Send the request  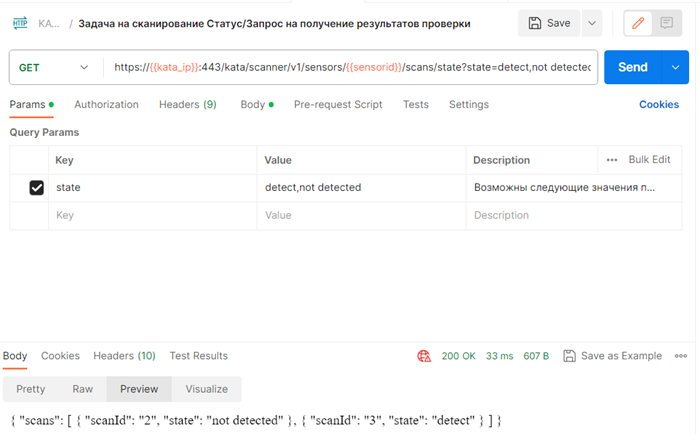click(632, 67)
